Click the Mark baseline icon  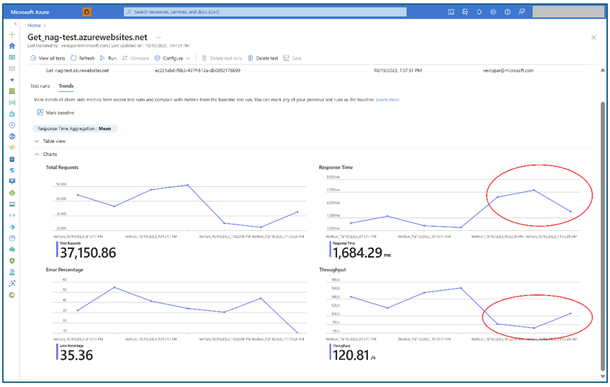click(40, 112)
